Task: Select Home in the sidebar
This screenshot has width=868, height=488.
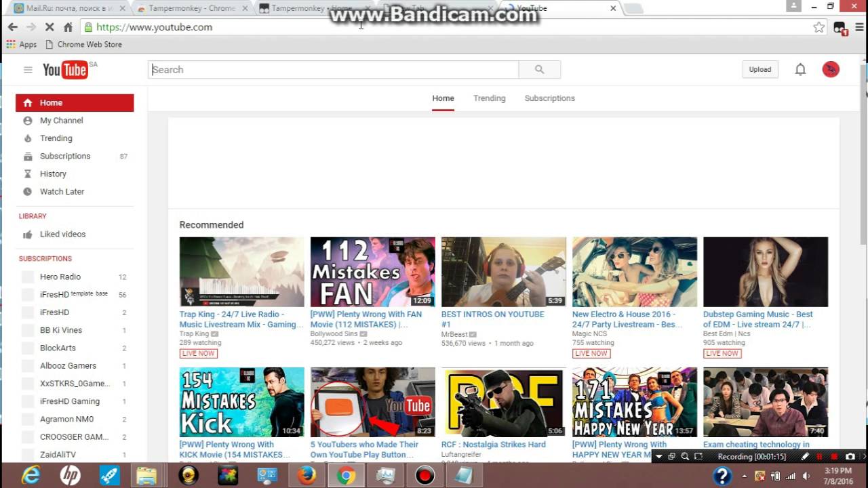Action: 75,103
